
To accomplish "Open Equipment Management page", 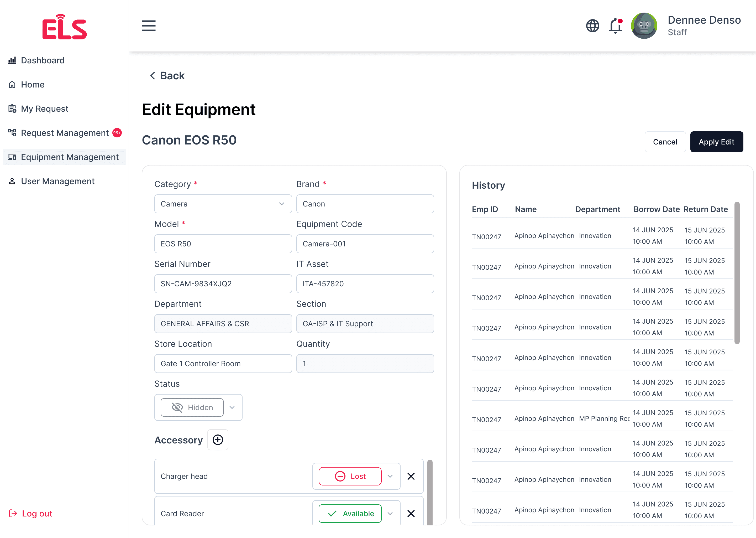I will (65, 157).
